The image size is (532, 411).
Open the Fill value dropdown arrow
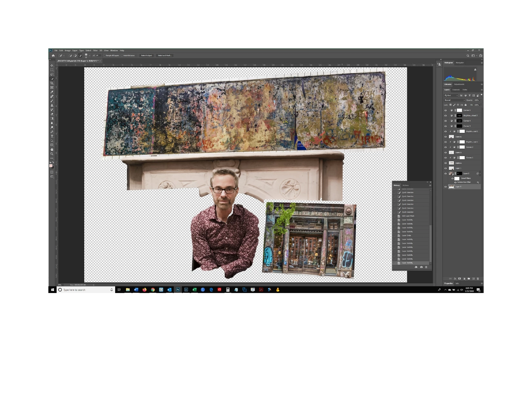click(x=481, y=105)
